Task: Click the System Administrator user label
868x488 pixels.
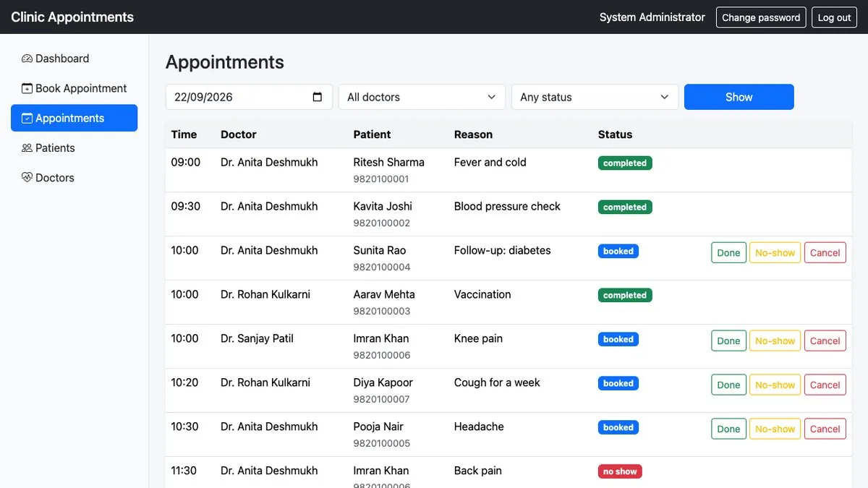Action: click(652, 17)
